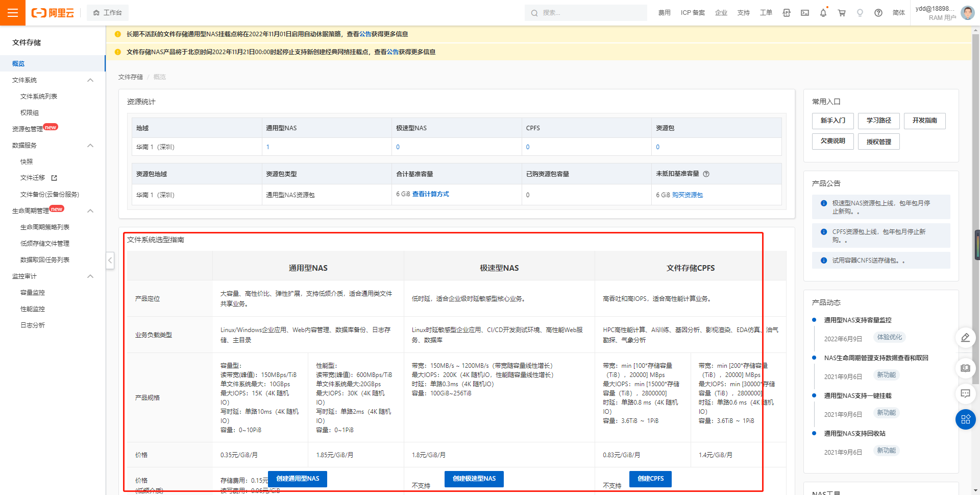Open the 公告 link in the first notice

pos(365,34)
